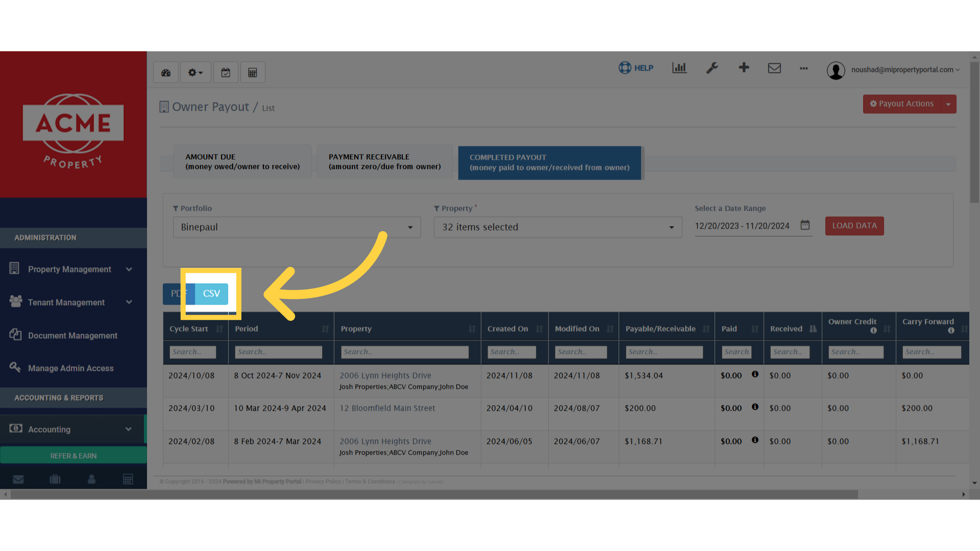Sort by Created On column
Screen dimensions: 980x551
tap(514, 329)
